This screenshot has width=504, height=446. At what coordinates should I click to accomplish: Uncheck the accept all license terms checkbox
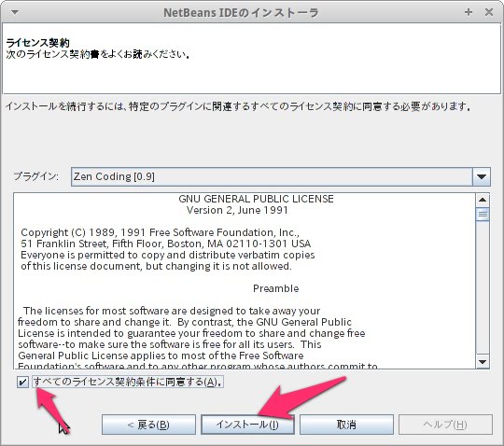pos(22,382)
